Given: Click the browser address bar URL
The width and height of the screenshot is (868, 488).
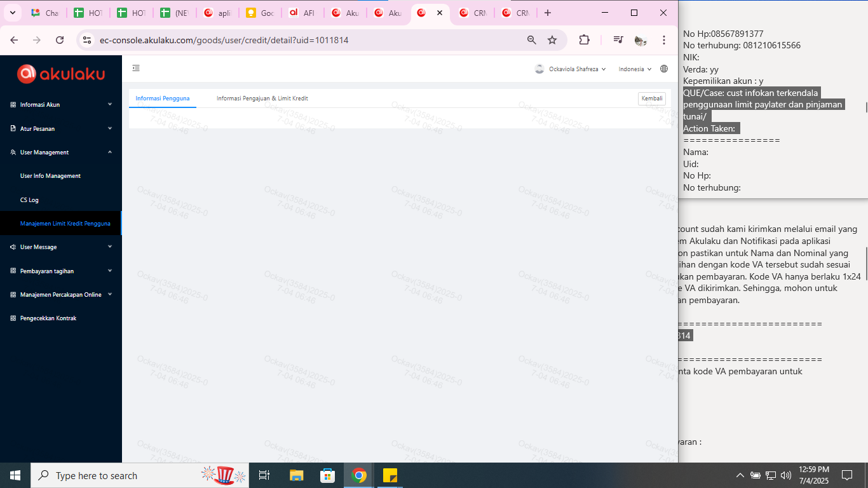Looking at the screenshot, I should click(x=224, y=40).
